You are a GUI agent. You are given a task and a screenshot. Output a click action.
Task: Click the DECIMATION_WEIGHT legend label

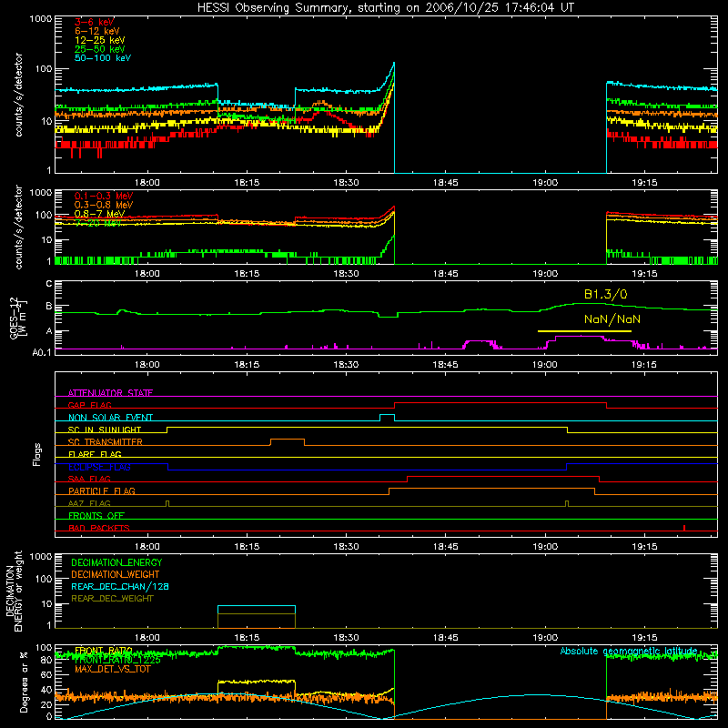pyautogui.click(x=116, y=575)
